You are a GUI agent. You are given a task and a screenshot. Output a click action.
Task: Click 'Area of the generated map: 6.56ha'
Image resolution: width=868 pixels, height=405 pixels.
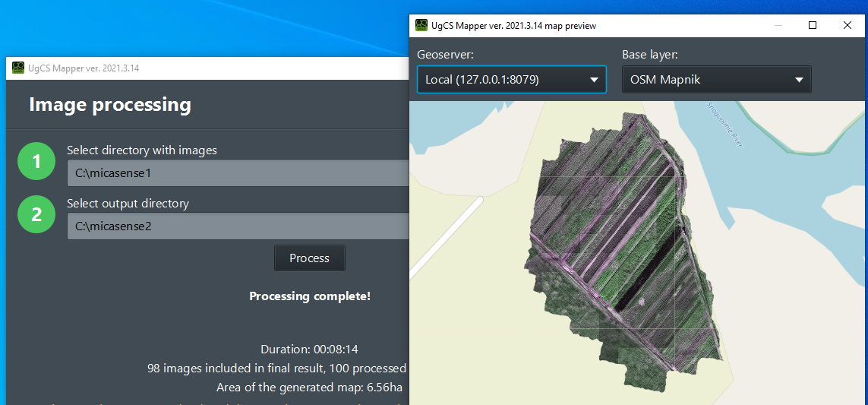click(x=309, y=387)
